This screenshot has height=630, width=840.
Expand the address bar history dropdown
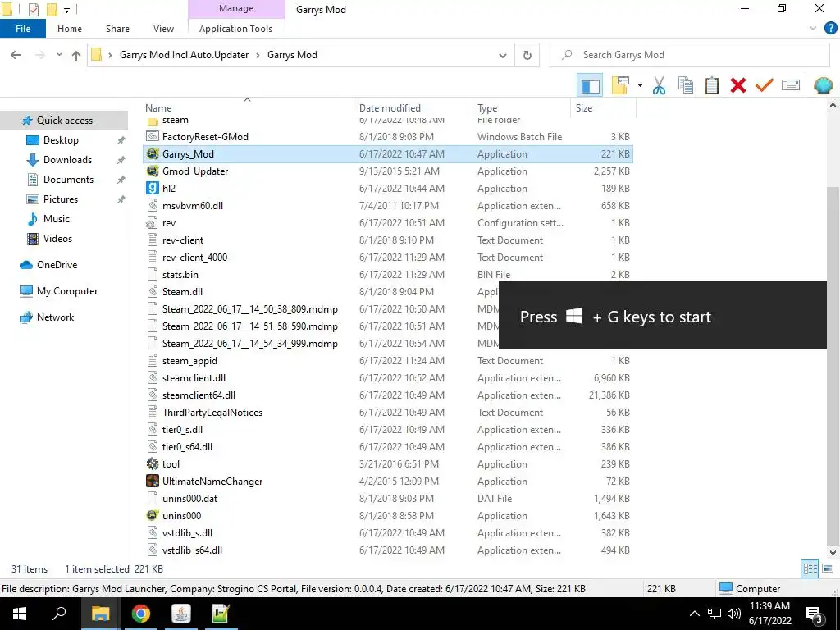[503, 55]
